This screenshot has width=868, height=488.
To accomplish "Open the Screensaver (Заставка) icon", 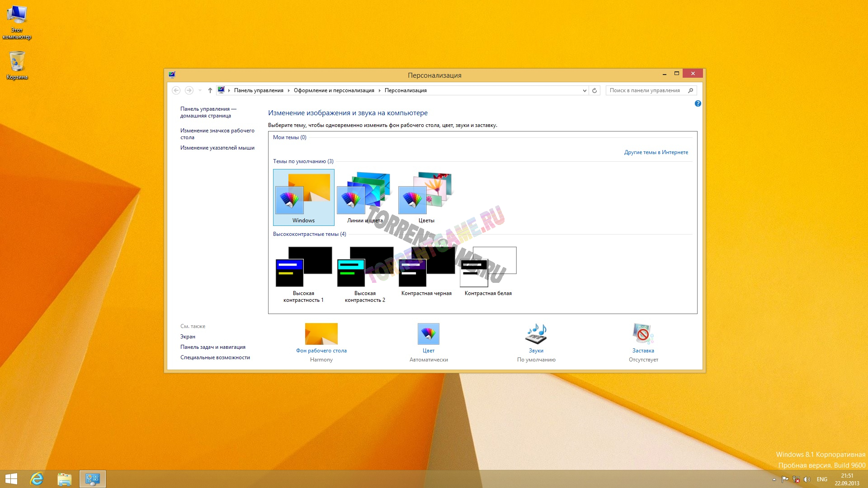I will click(x=643, y=334).
